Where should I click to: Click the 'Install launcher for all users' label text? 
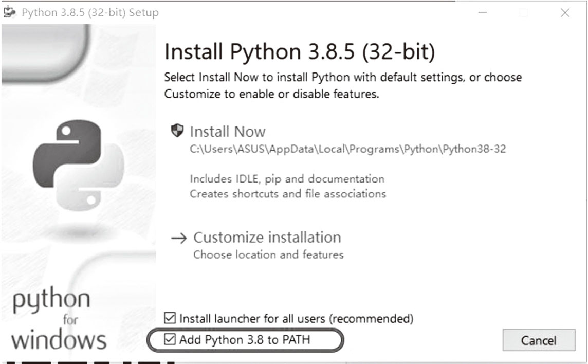point(296,319)
